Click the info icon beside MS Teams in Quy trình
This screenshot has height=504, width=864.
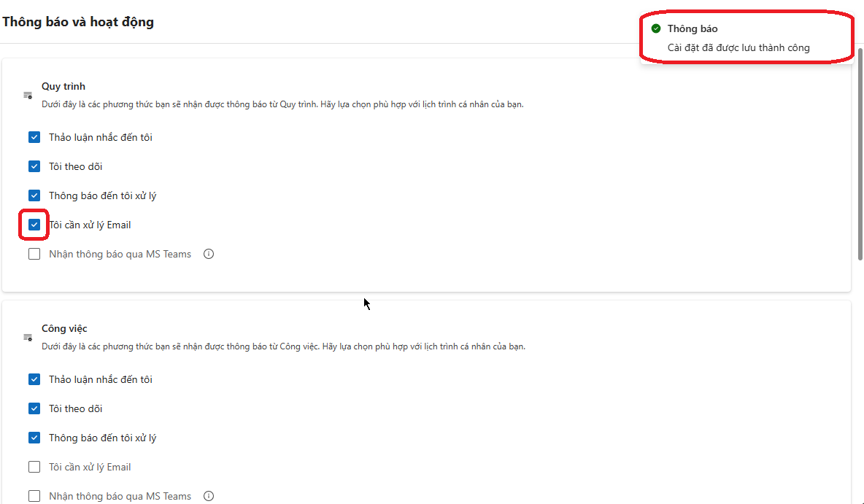coord(209,254)
